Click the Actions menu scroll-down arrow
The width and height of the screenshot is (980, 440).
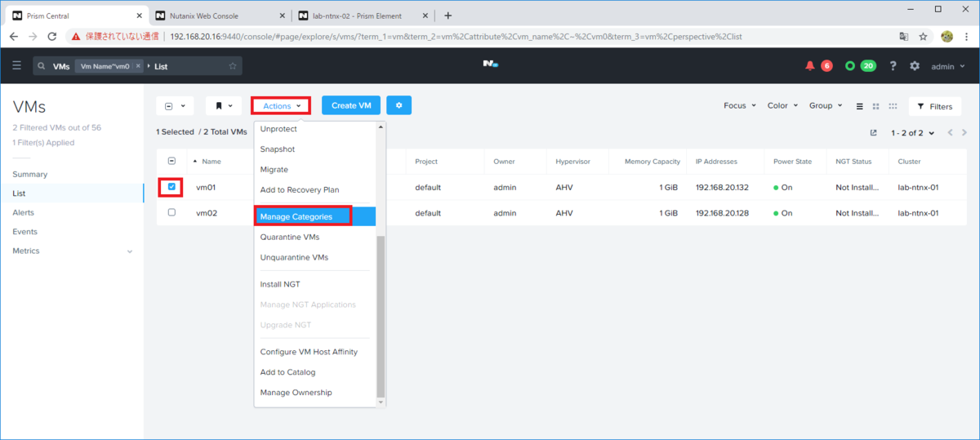[x=380, y=402]
